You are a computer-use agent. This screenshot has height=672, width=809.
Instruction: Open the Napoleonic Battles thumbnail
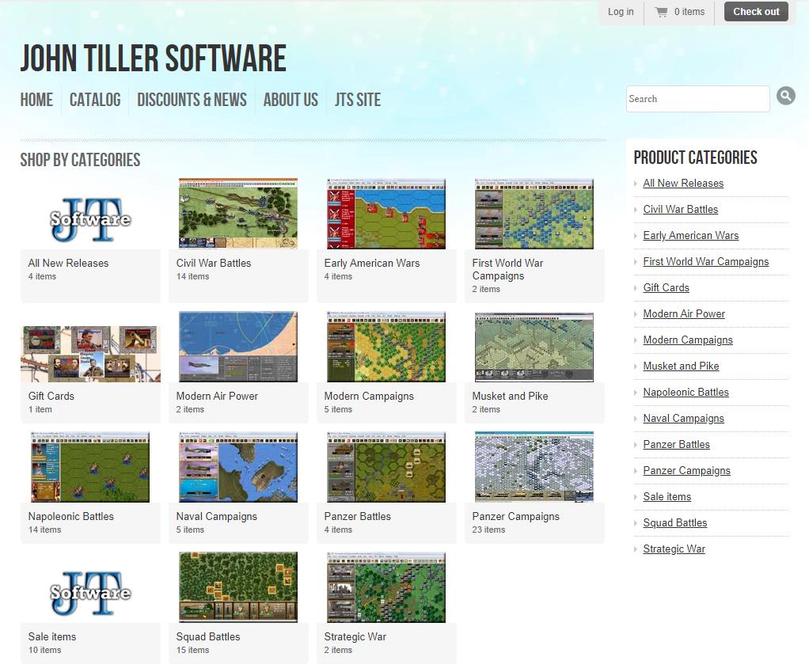point(90,467)
